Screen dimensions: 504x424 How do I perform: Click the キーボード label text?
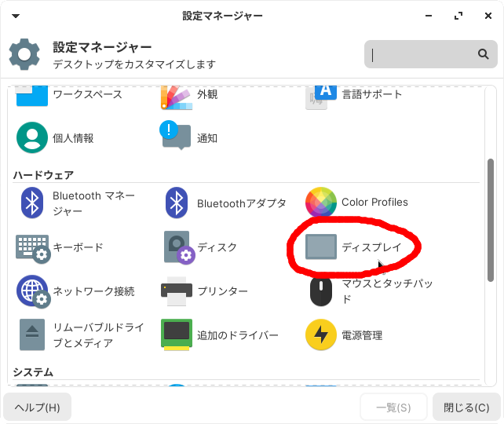(x=78, y=247)
